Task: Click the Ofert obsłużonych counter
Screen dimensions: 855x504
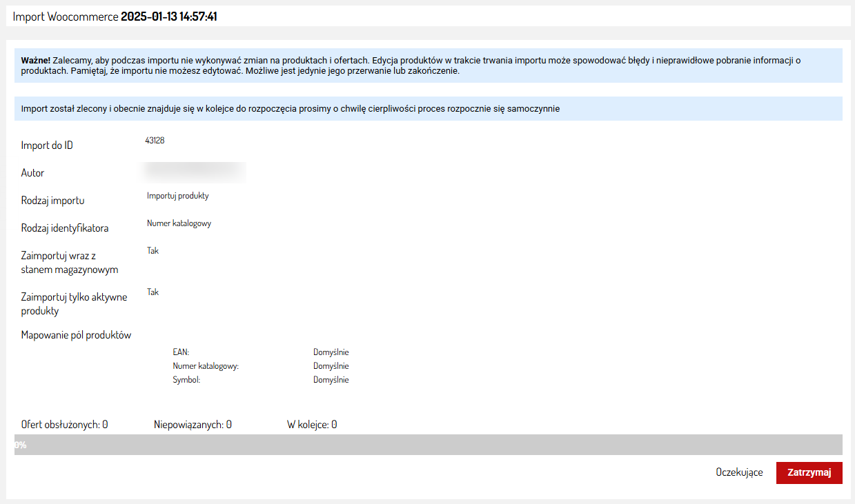Action: click(64, 425)
